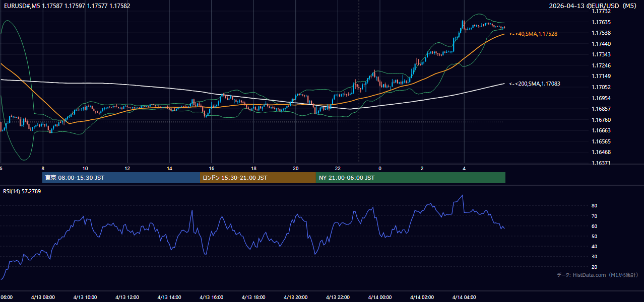Click the RSI 20 level label
The height and width of the screenshot is (302, 644).
595,267
